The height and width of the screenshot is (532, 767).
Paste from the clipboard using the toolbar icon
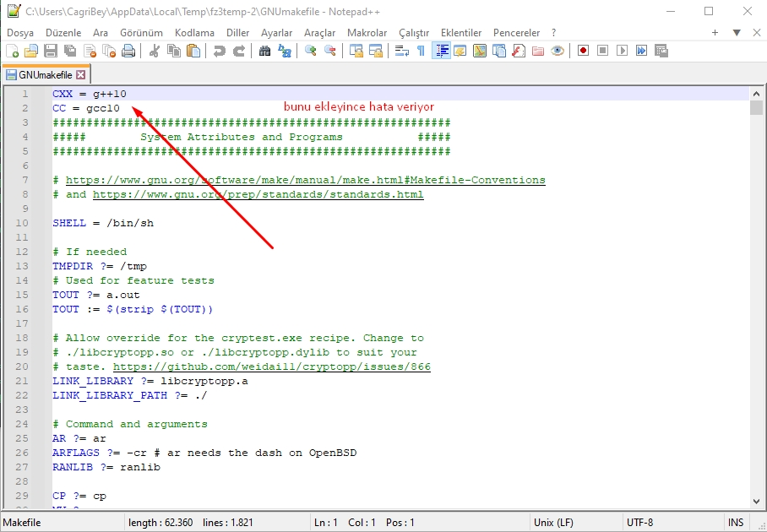(193, 51)
